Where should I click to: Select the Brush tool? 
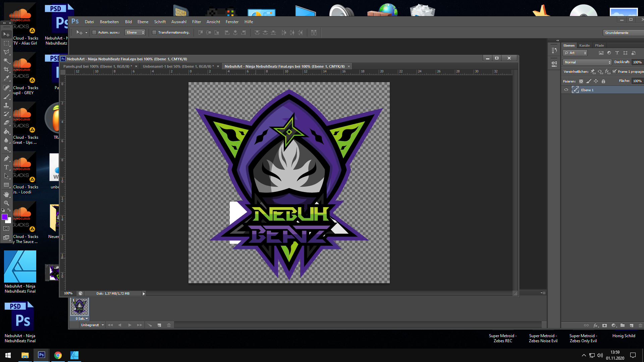[x=6, y=97]
